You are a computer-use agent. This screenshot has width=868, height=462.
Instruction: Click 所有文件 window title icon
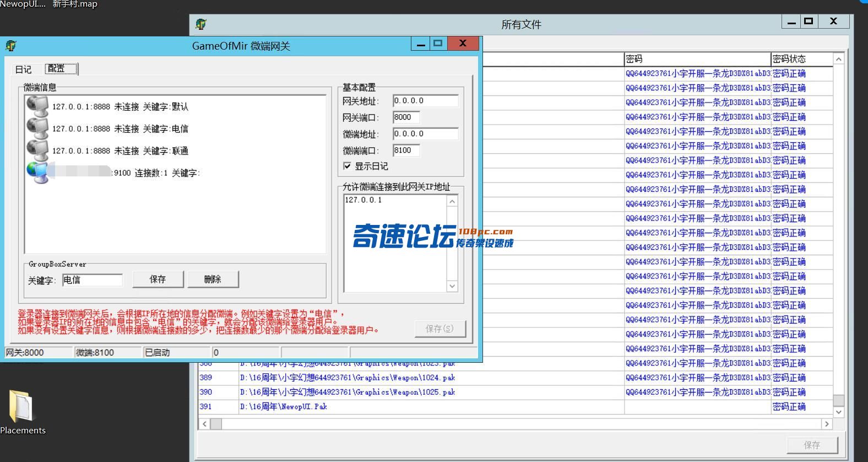(201, 24)
